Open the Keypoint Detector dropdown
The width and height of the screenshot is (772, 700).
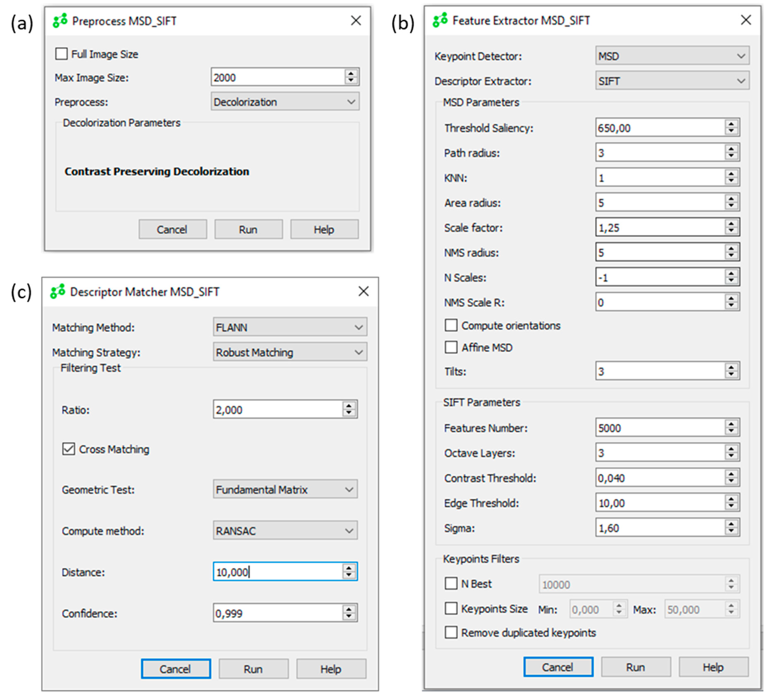pyautogui.click(x=672, y=56)
